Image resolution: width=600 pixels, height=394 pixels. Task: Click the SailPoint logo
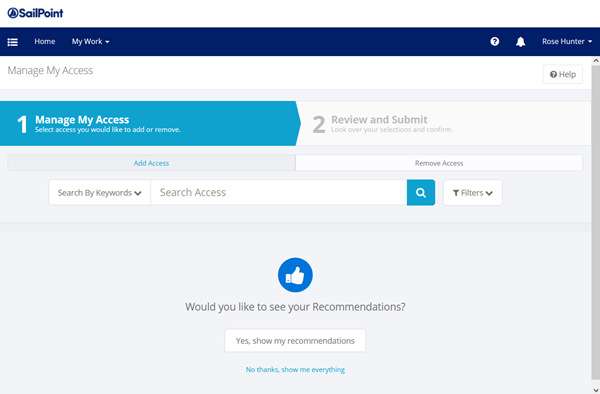click(x=35, y=13)
